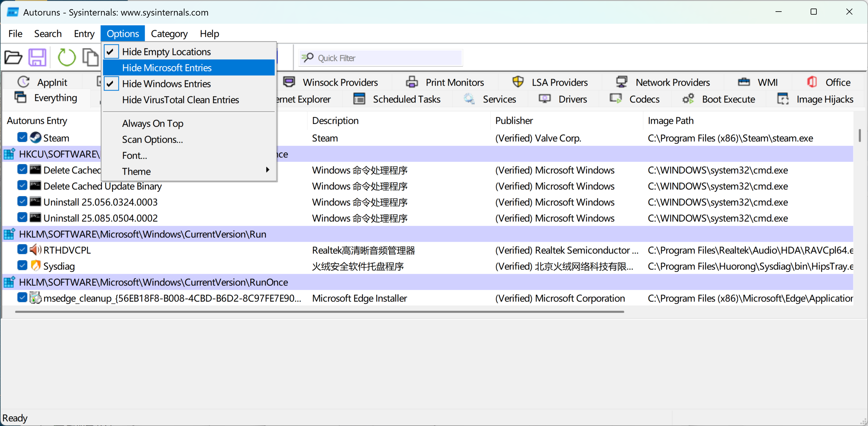Screen dimensions: 868x426
Task: Sort by Image Path column header
Action: pyautogui.click(x=748, y=120)
